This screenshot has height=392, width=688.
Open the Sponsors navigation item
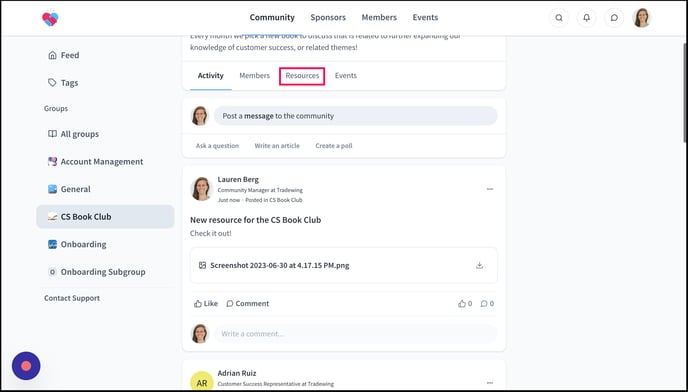[328, 18]
